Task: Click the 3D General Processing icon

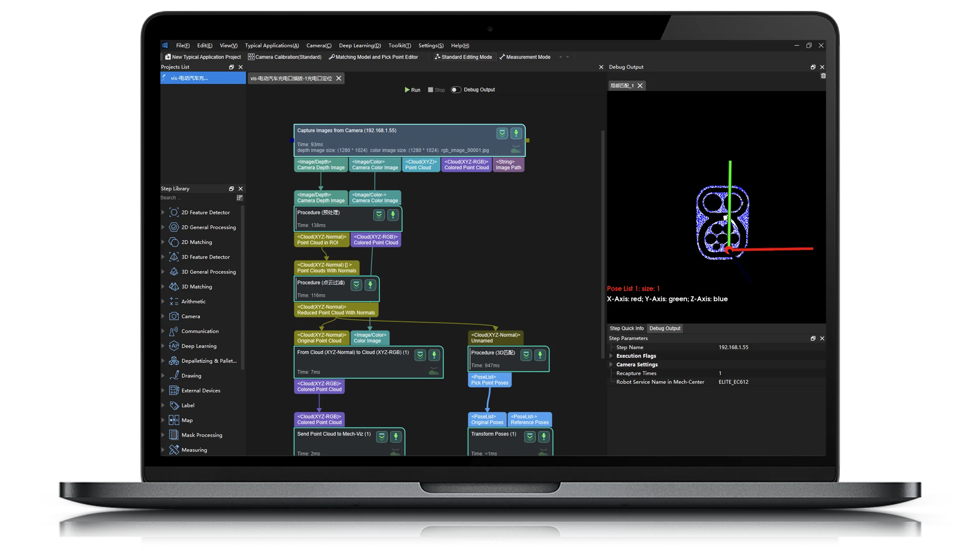Action: (x=174, y=272)
